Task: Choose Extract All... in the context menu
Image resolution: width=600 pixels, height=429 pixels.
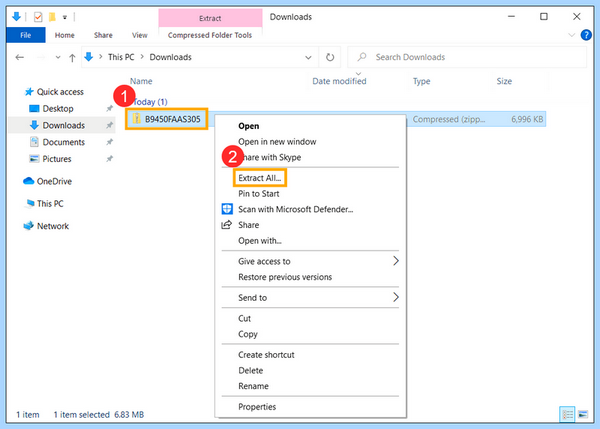Action: pyautogui.click(x=260, y=178)
